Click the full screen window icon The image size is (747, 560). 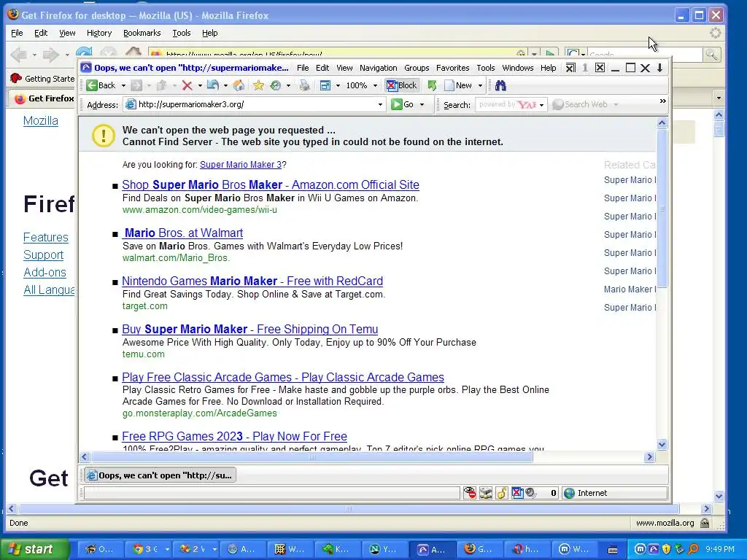[x=325, y=85]
